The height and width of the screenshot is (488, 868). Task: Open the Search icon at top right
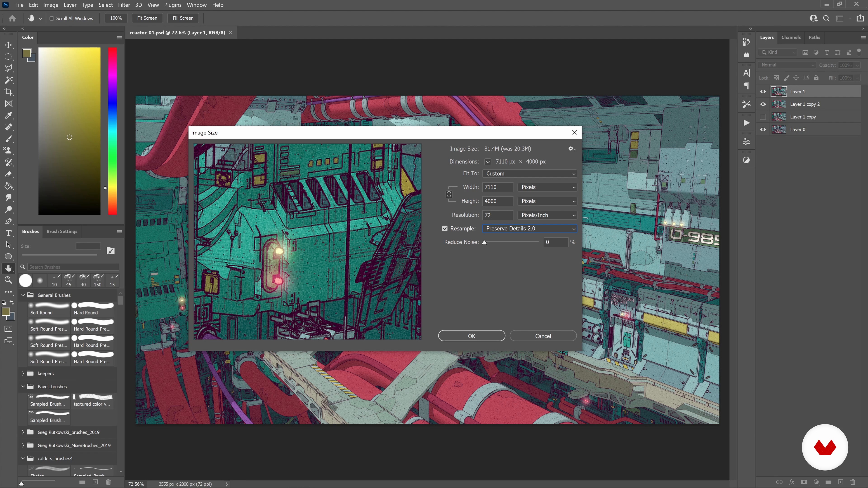(826, 18)
